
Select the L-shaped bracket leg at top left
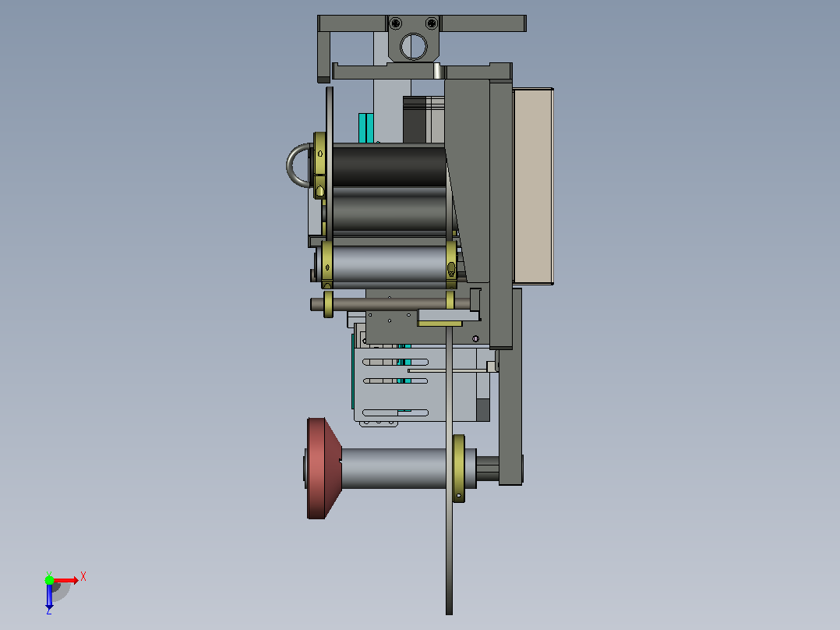point(323,57)
